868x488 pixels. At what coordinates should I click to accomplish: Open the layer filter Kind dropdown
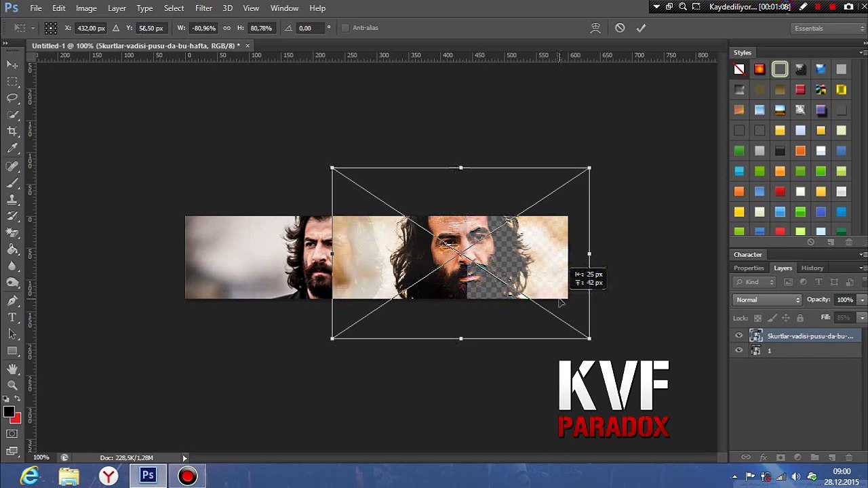(x=755, y=282)
